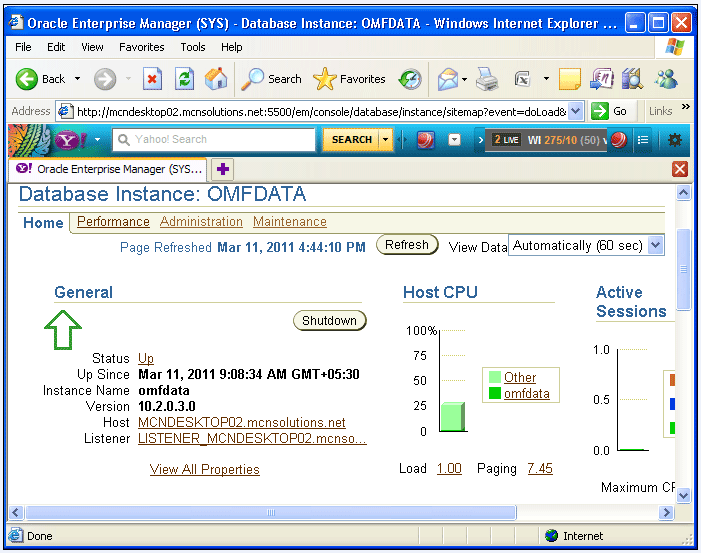
Task: Open View All Properties link
Action: [204, 469]
